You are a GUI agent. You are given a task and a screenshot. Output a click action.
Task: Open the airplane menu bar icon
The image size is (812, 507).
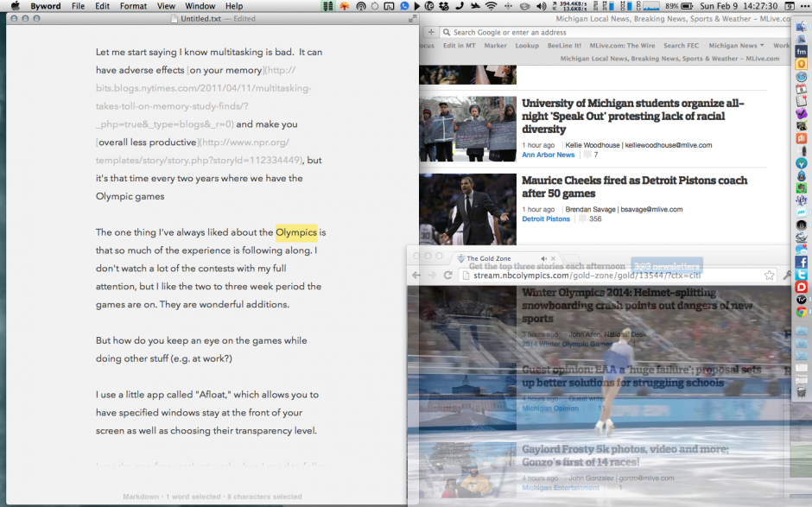click(475, 6)
